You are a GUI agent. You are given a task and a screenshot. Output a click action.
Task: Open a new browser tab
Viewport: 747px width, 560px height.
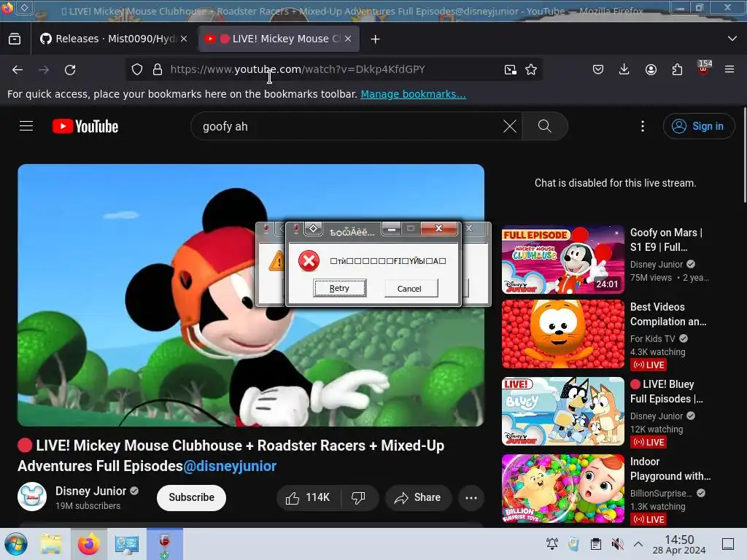point(376,39)
